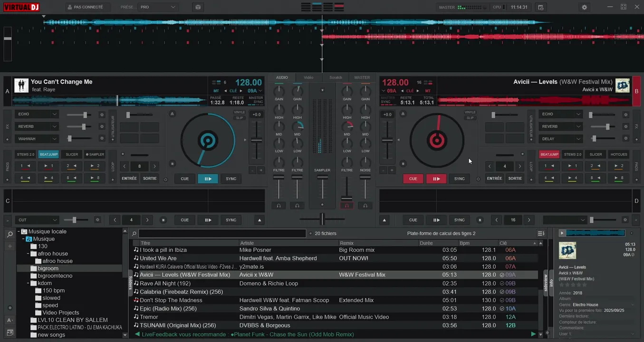Open the REVERB effect dropdown on deck A
Viewport: 644px width, 342px height.
click(37, 127)
